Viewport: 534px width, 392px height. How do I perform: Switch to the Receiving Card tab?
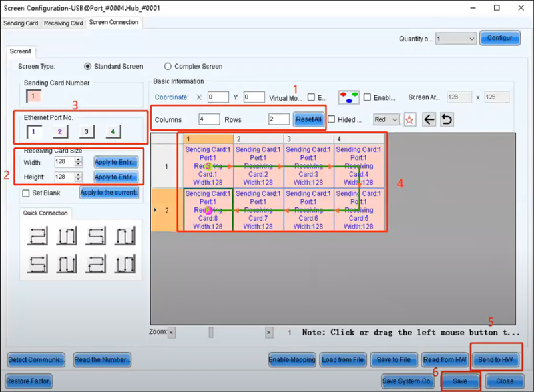[x=63, y=22]
